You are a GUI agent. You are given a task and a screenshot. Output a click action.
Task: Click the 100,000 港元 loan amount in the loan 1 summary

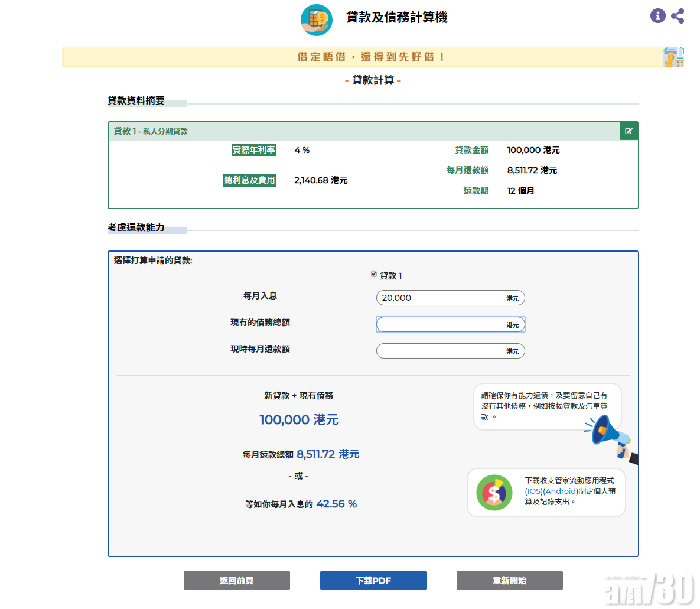coord(533,150)
